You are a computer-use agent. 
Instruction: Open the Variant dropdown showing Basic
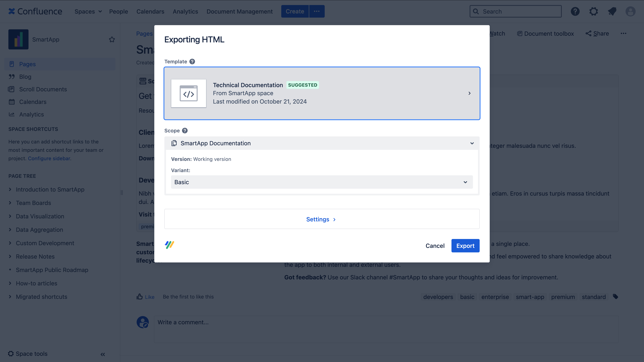tap(322, 182)
